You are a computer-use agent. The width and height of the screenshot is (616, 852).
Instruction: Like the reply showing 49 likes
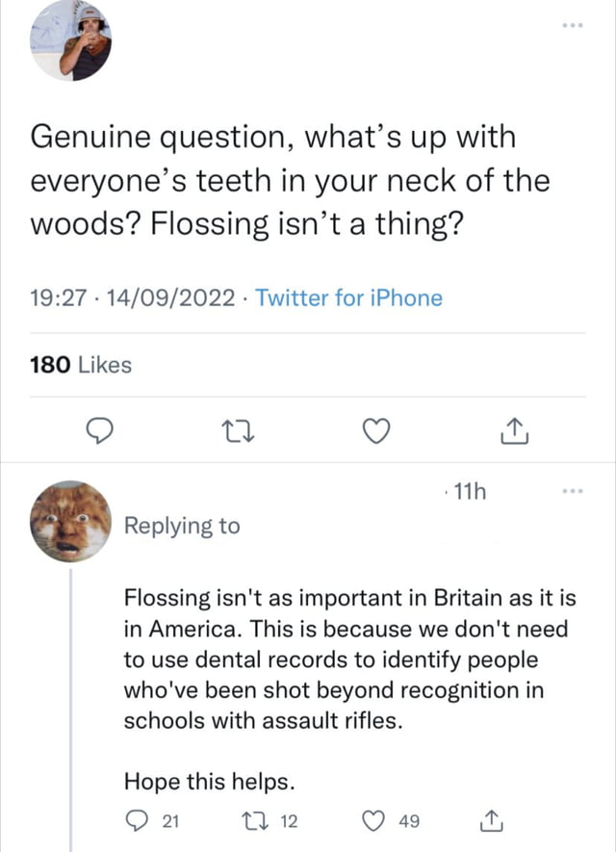[x=376, y=794]
